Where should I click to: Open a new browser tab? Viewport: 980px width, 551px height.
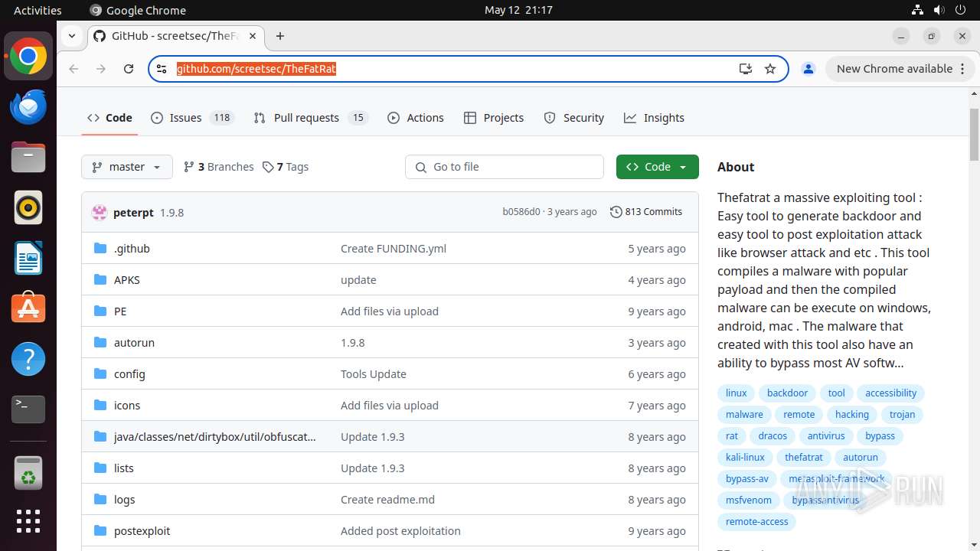(x=280, y=36)
